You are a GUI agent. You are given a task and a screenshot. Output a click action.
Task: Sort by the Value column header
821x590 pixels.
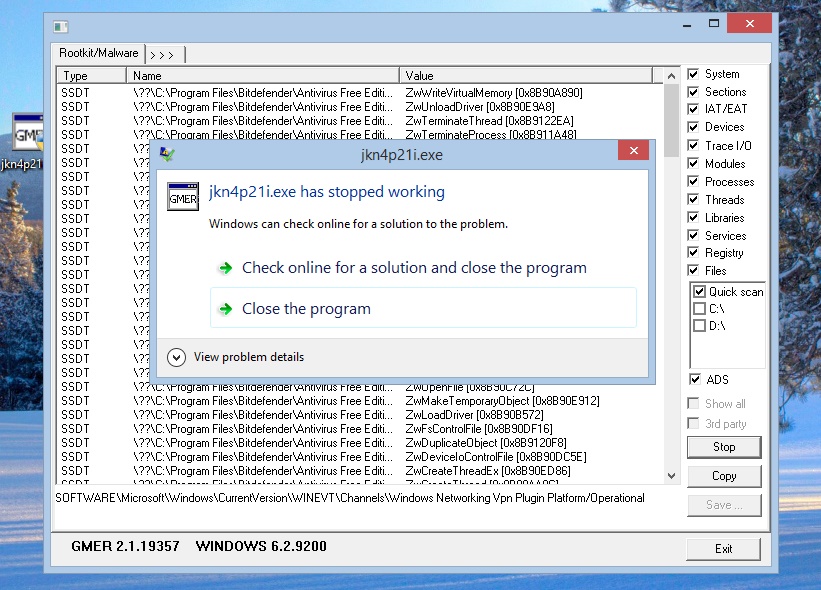click(x=526, y=76)
